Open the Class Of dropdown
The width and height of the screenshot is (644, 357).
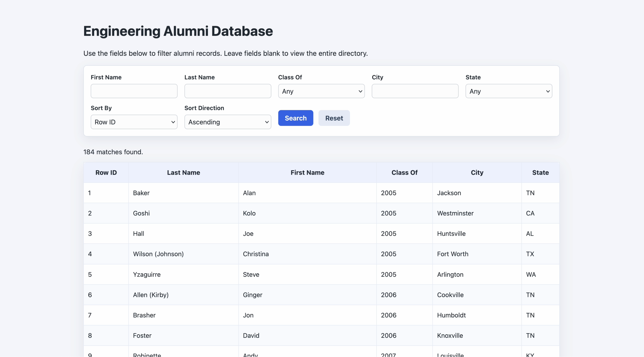coord(321,91)
